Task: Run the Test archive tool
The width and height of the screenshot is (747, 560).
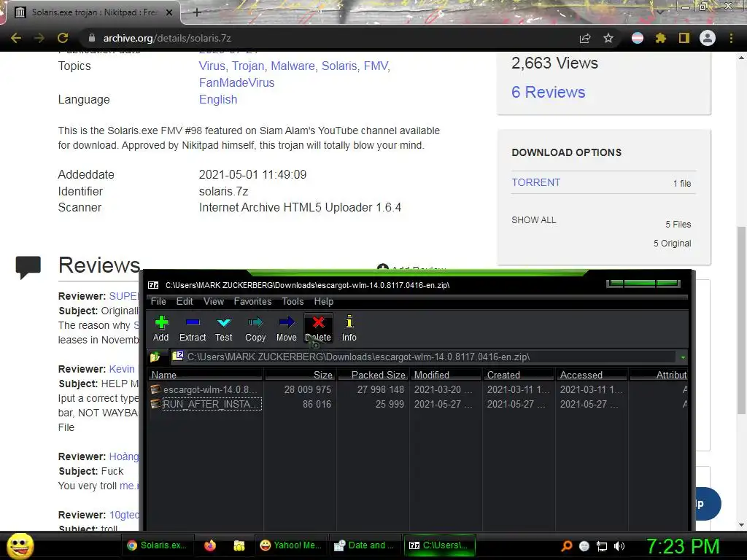Action: 223,329
